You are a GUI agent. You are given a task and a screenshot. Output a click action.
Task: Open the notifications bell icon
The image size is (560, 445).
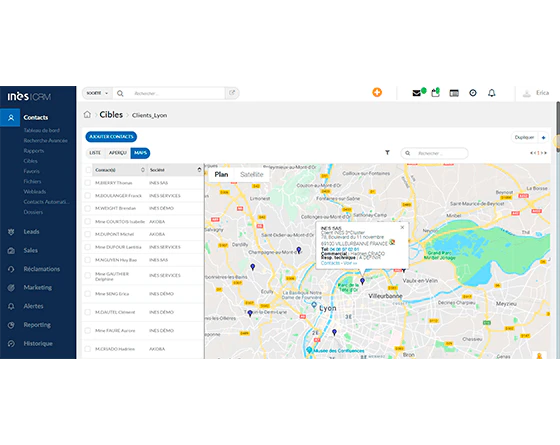pos(491,93)
